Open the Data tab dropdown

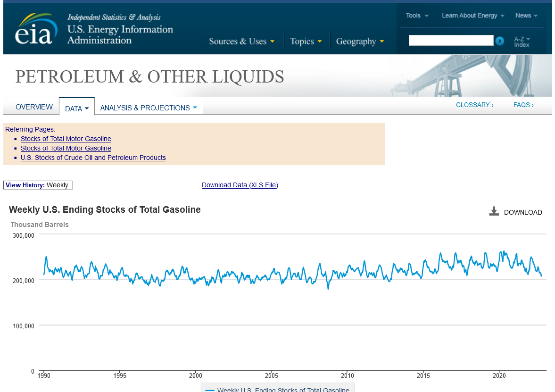[76, 108]
